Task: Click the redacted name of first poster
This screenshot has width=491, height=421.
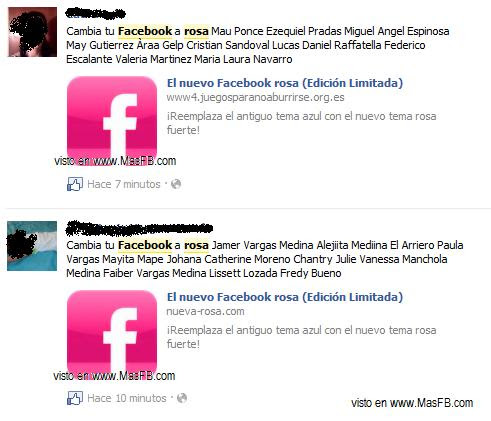Action: point(95,14)
